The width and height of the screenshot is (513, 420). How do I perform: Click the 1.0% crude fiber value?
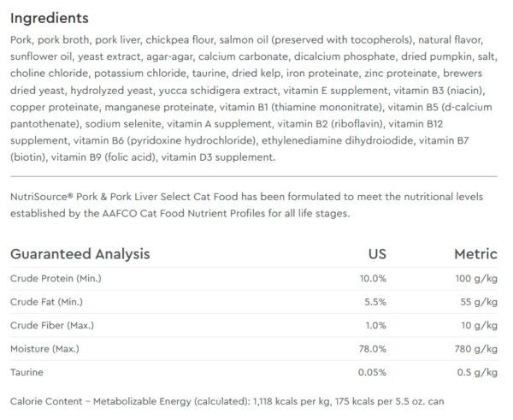(375, 325)
